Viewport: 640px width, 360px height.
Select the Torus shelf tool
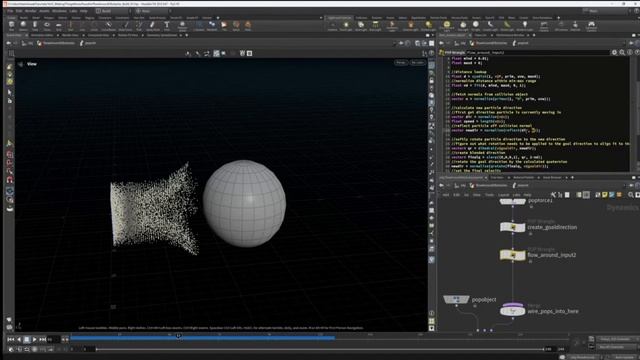tap(47, 26)
